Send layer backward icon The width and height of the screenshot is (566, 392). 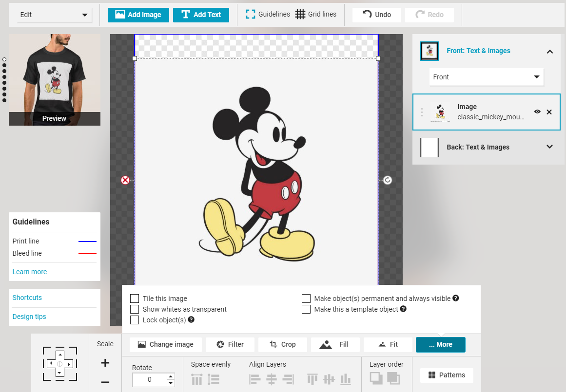pyautogui.click(x=393, y=378)
